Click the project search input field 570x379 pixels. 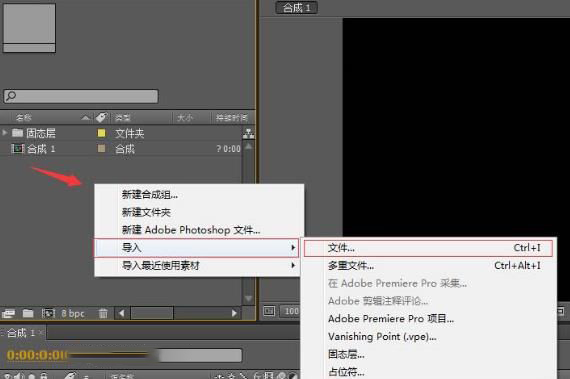click(81, 96)
